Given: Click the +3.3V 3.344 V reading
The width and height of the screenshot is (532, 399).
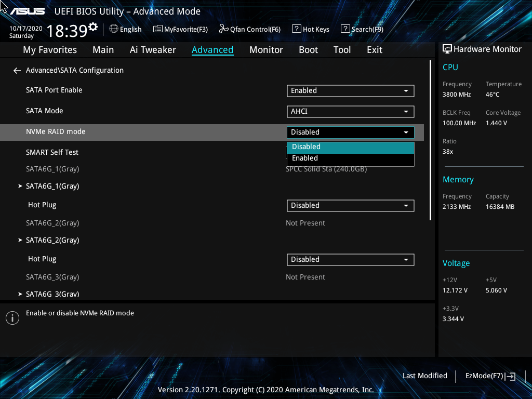Looking at the screenshot, I should [x=453, y=319].
